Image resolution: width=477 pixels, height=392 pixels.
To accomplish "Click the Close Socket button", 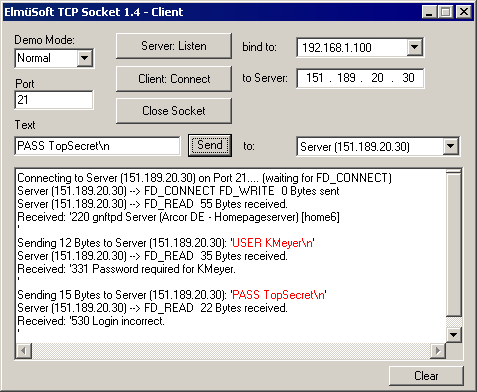I will click(174, 111).
